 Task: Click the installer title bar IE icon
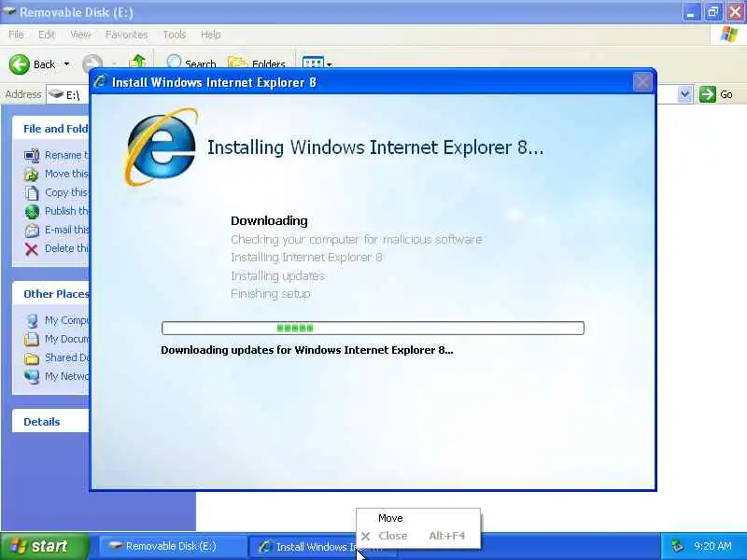coord(100,82)
